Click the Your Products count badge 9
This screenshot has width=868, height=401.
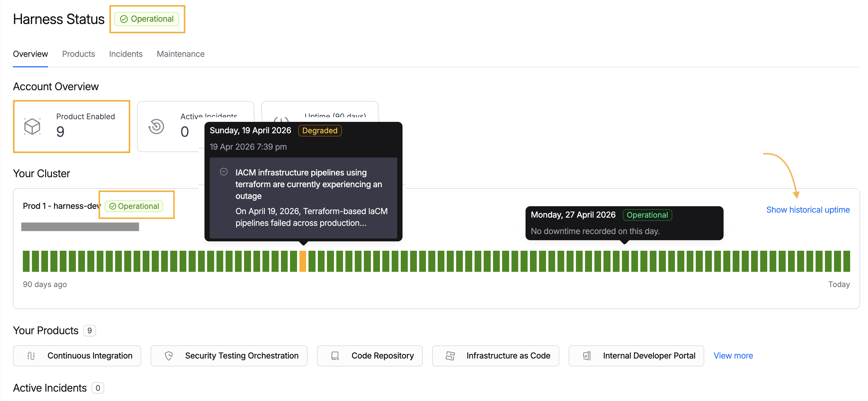point(89,331)
